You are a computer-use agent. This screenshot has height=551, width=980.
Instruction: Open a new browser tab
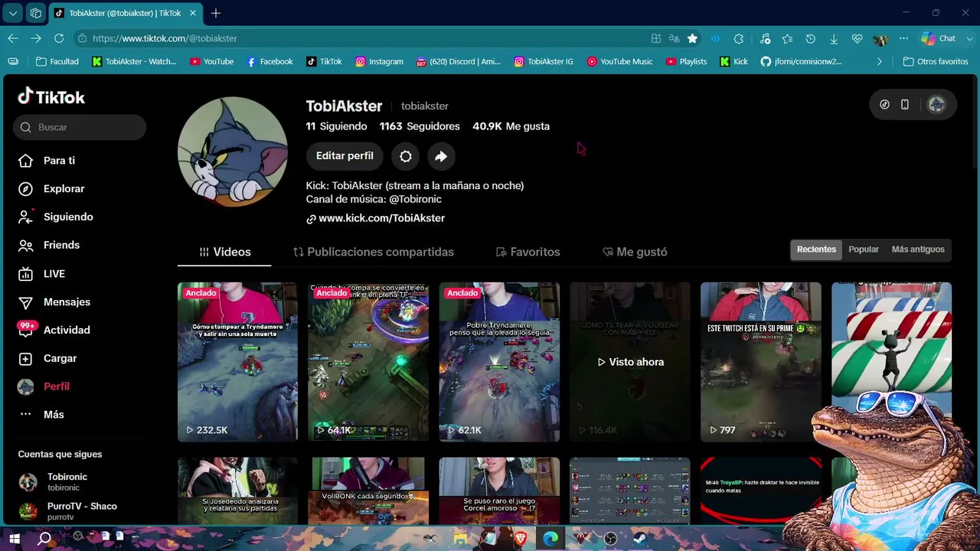(x=216, y=13)
